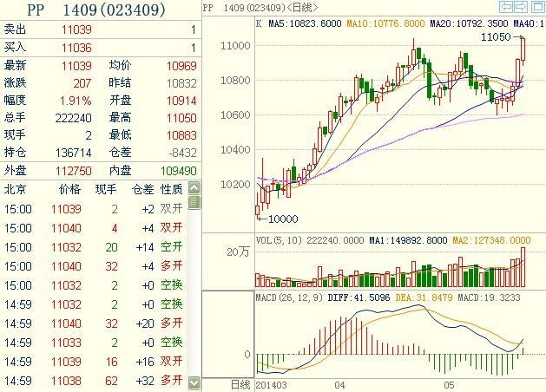Select the 最低 value 10883
The width and height of the screenshot is (546, 392).
point(181,135)
